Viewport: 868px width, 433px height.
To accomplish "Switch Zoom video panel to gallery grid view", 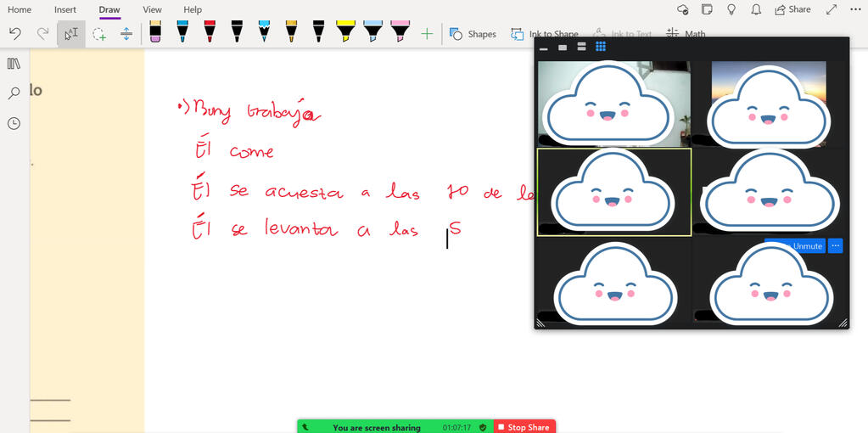I will pos(601,47).
